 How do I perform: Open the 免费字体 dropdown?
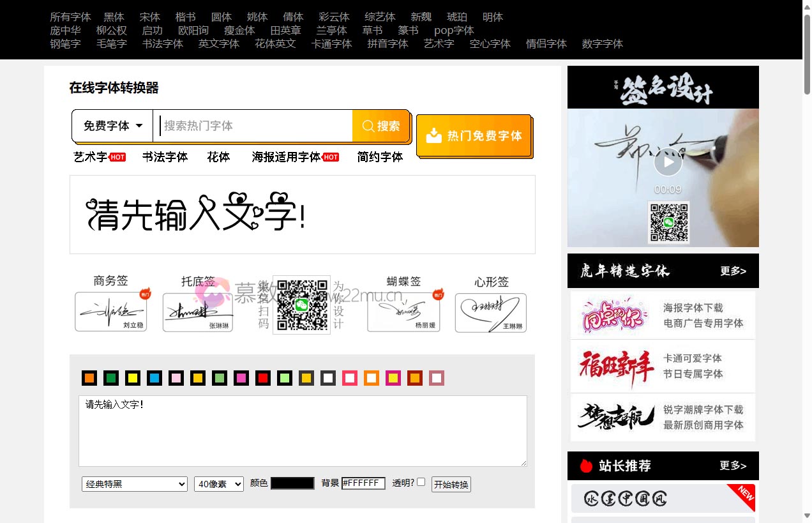click(112, 126)
